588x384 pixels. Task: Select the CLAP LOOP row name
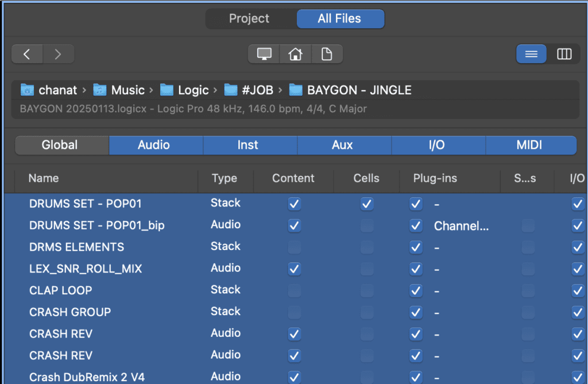[x=61, y=290]
